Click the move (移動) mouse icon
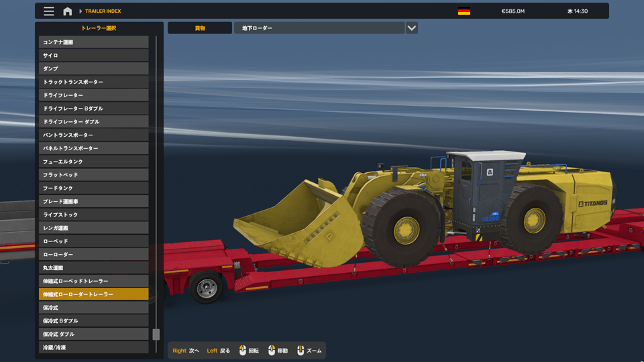The height and width of the screenshot is (362, 644). [x=272, y=351]
